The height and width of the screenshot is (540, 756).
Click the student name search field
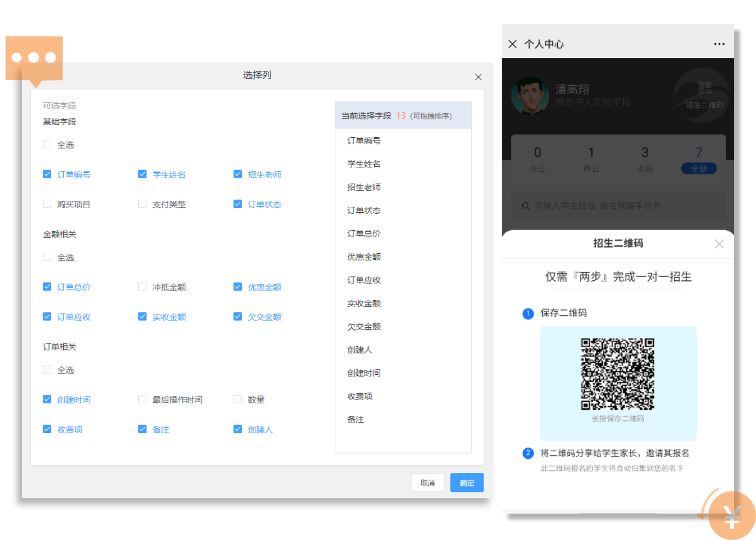(x=618, y=206)
